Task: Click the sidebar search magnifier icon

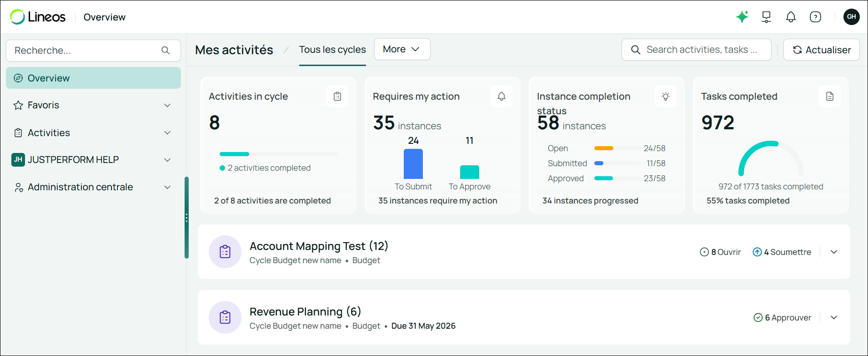Action: (x=166, y=51)
